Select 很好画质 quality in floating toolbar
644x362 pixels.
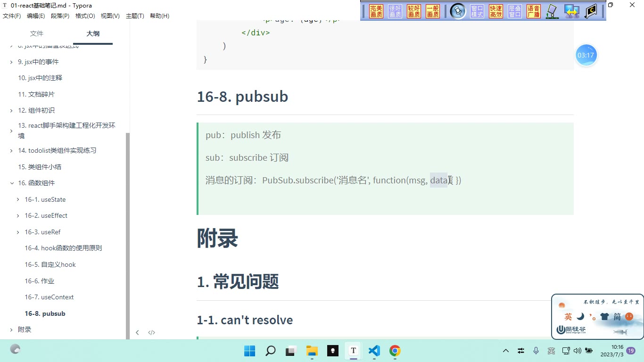pos(395,11)
